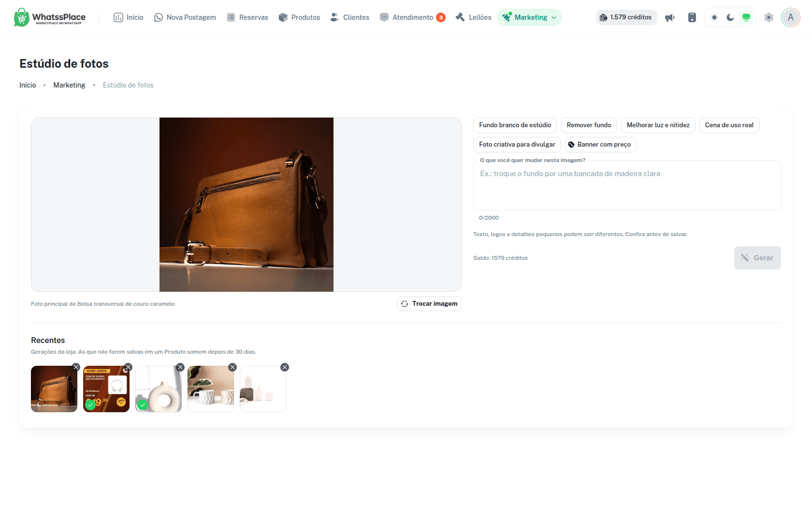Viewport: 812px width, 508px height.
Task: Select Melhorar luz e nitidez preset
Action: [658, 125]
